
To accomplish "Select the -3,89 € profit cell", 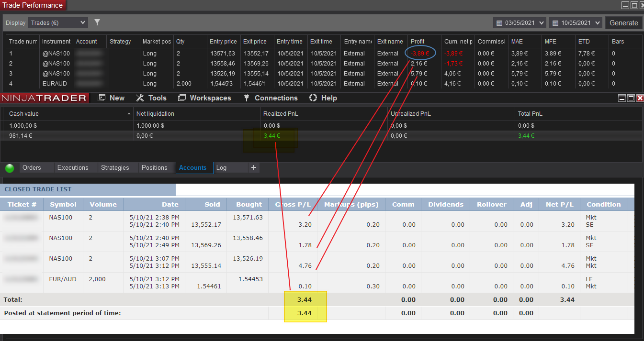I will 419,54.
